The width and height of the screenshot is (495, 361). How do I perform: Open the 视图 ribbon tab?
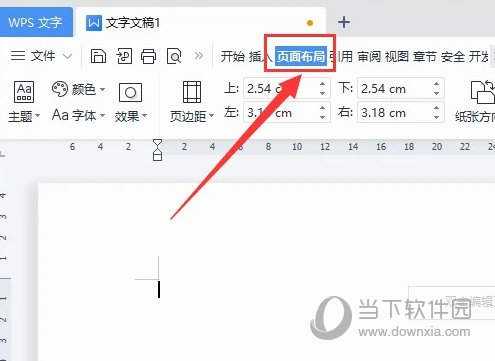[x=397, y=56]
